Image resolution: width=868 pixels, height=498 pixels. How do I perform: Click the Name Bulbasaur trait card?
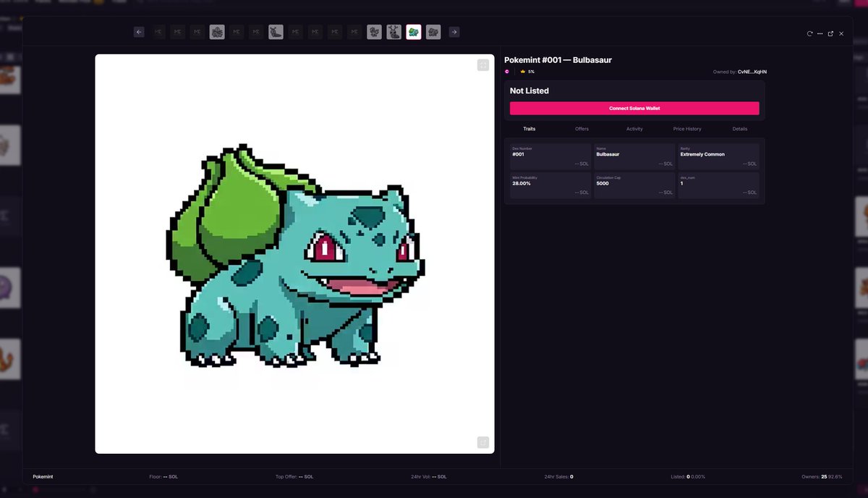[x=634, y=156]
